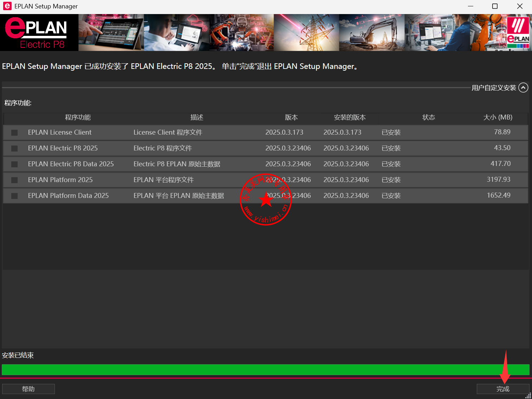Toggle the EPLAN Platform 2025 checkbox
This screenshot has width=532, height=399.
[14, 180]
